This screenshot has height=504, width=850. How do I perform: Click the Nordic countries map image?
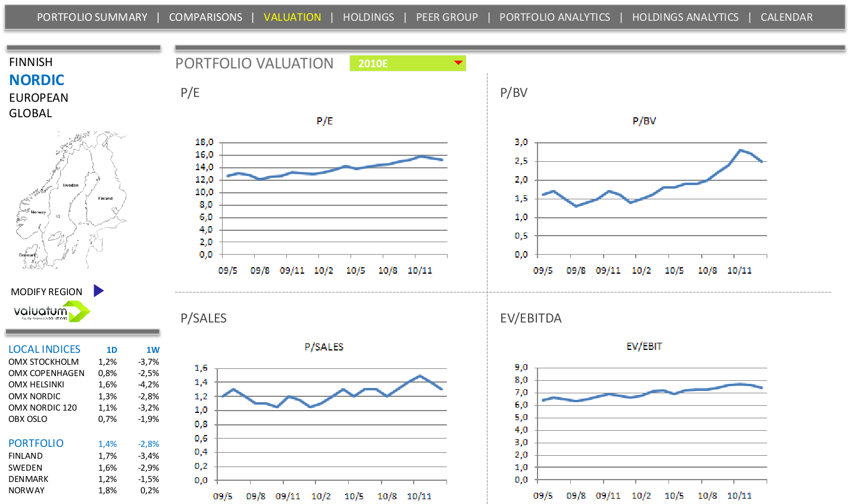[x=72, y=201]
